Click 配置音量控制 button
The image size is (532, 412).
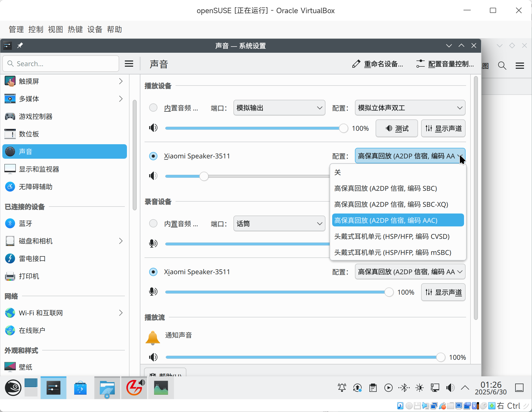pyautogui.click(x=445, y=64)
